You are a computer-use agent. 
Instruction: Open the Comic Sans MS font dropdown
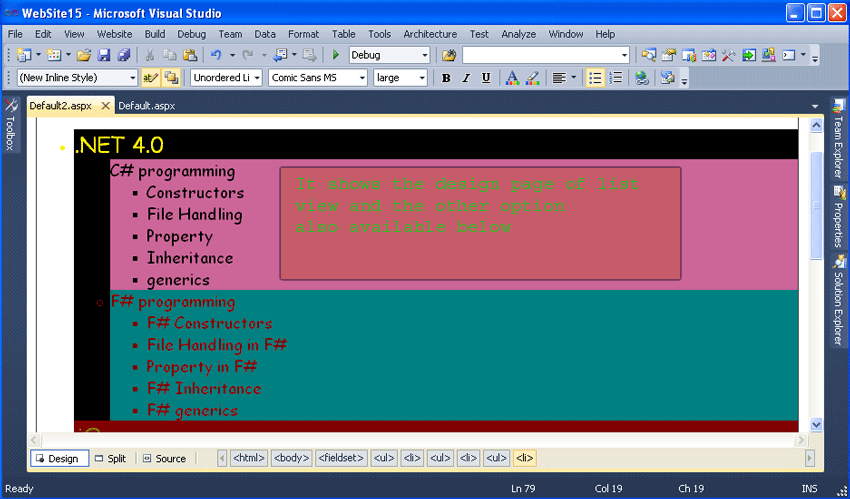362,78
